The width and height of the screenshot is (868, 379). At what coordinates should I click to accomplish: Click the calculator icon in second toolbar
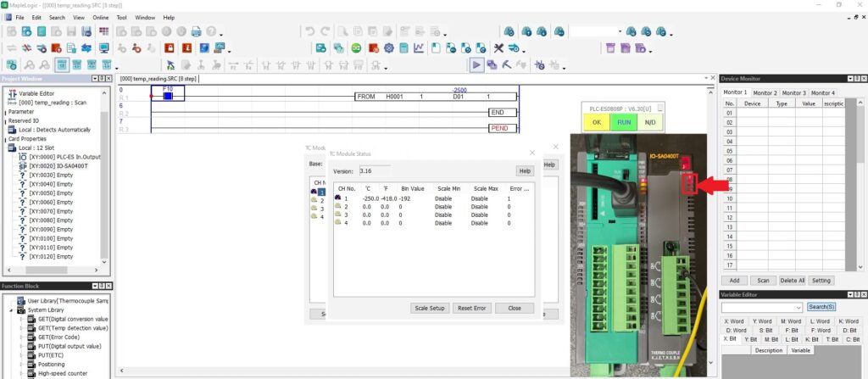coord(403,48)
